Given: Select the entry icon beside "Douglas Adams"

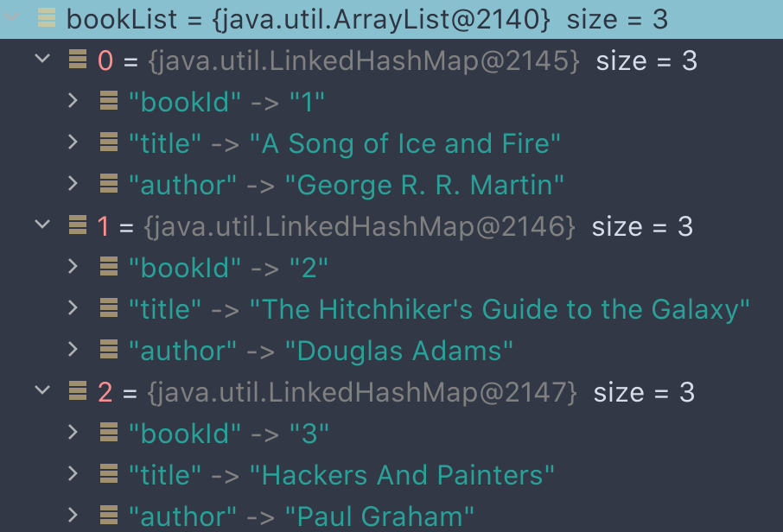Looking at the screenshot, I should 109,350.
